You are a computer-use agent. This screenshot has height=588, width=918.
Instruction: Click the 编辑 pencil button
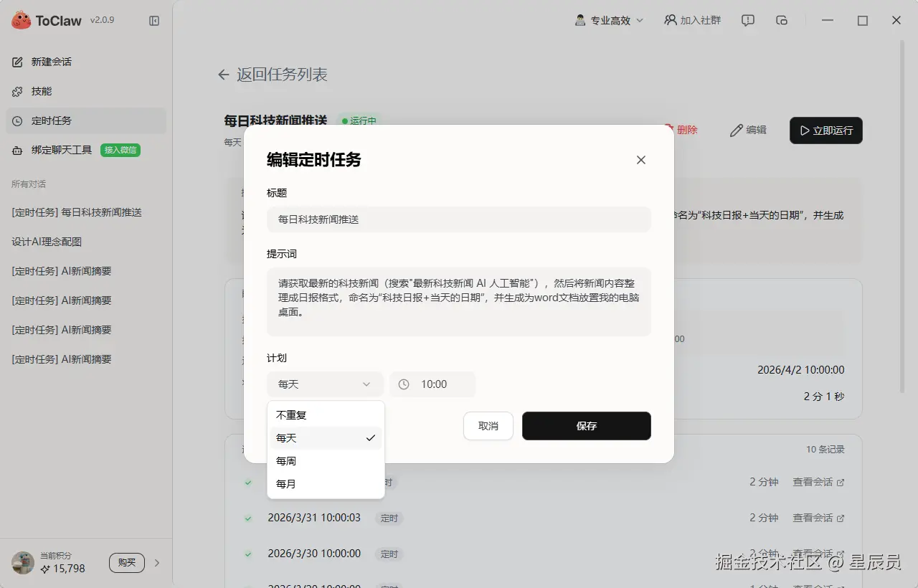[748, 130]
